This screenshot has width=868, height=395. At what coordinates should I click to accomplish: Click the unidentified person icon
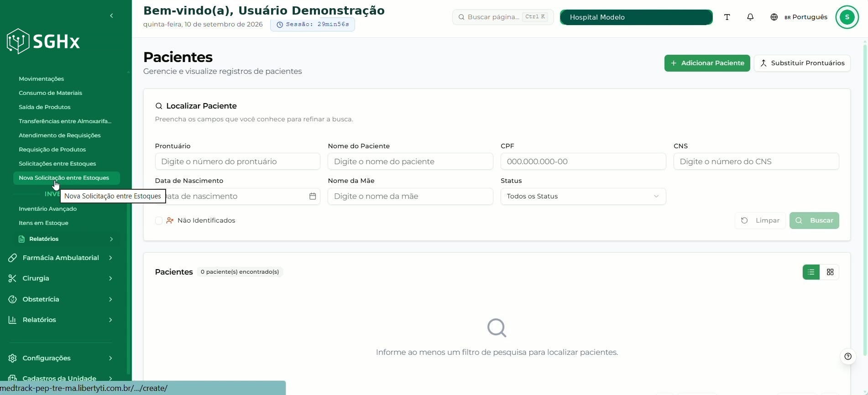tap(170, 220)
